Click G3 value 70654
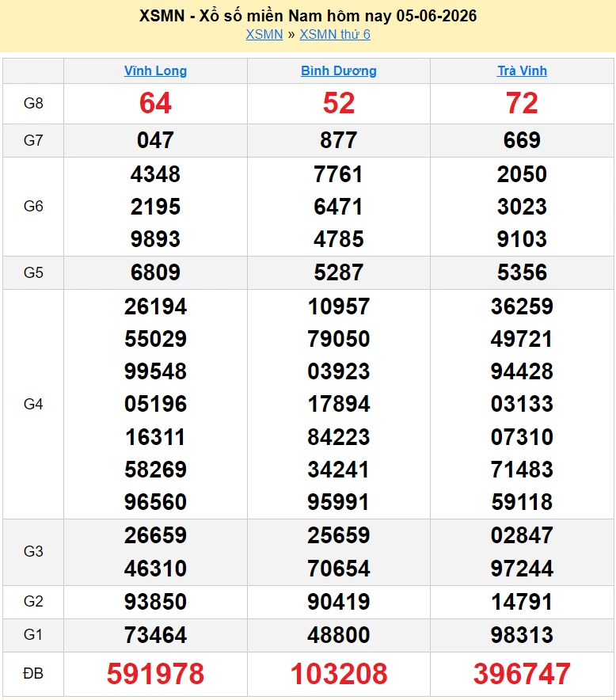The width and height of the screenshot is (616, 700). [339, 569]
